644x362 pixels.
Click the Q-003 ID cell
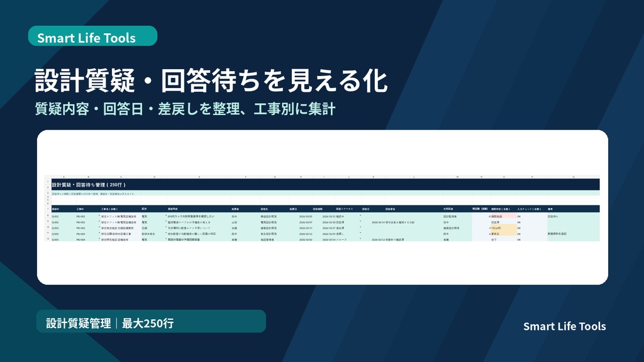[64, 228]
